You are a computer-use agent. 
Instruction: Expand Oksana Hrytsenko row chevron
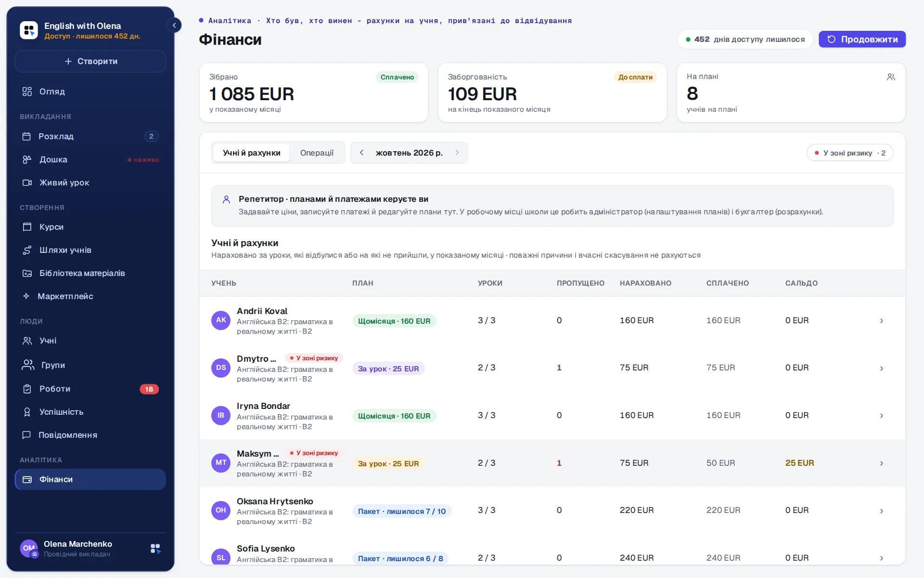(x=881, y=511)
